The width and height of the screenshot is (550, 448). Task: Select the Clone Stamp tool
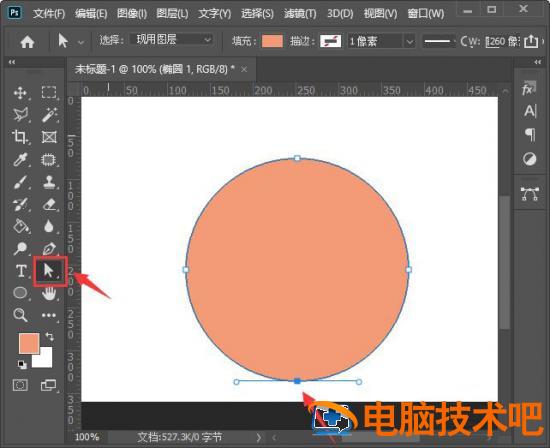coord(49,182)
